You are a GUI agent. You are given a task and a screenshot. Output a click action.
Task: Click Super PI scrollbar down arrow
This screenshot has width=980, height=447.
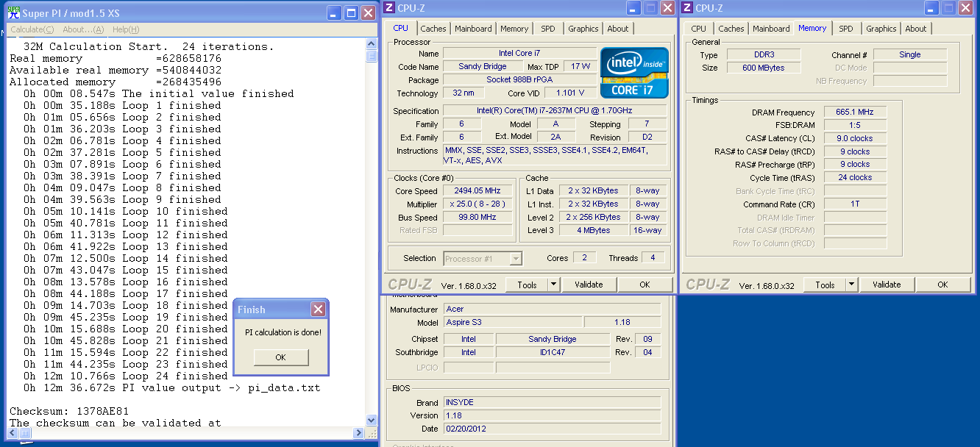click(372, 421)
